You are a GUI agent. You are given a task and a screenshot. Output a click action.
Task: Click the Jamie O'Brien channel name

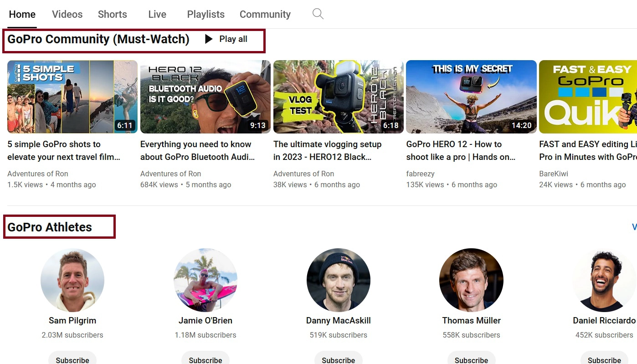(x=205, y=321)
